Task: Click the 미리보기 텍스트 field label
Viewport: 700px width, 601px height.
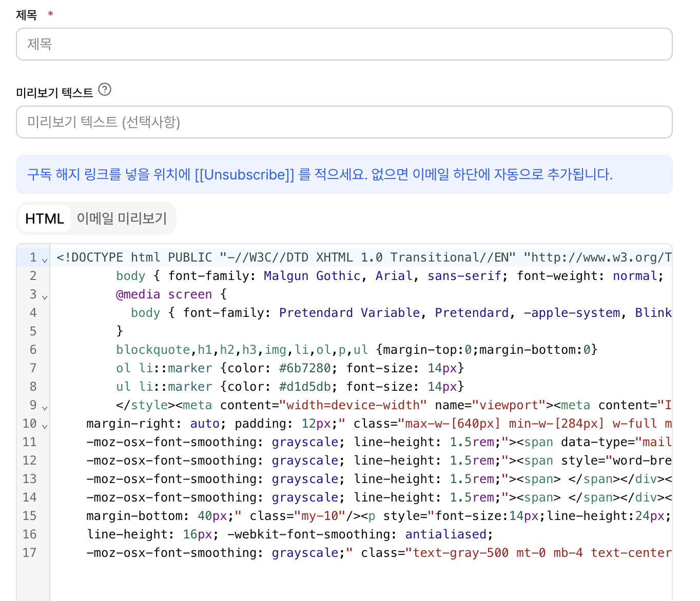Action: pyautogui.click(x=54, y=93)
